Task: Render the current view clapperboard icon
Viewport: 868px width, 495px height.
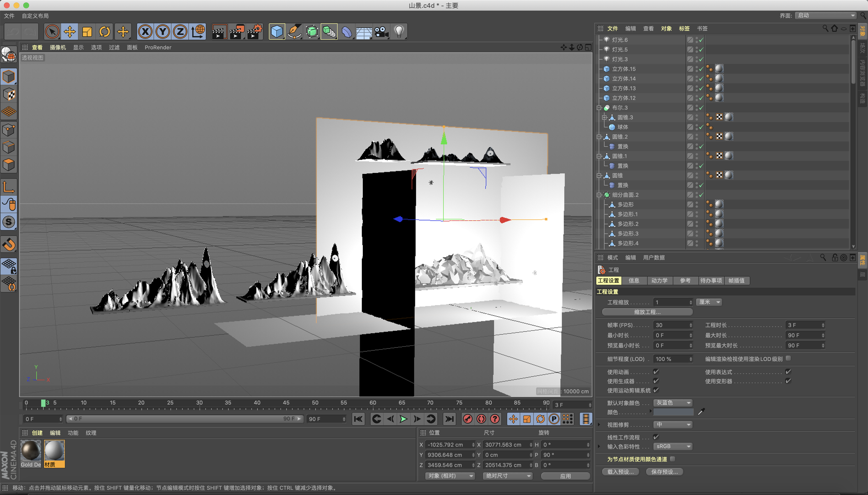Action: coord(219,32)
